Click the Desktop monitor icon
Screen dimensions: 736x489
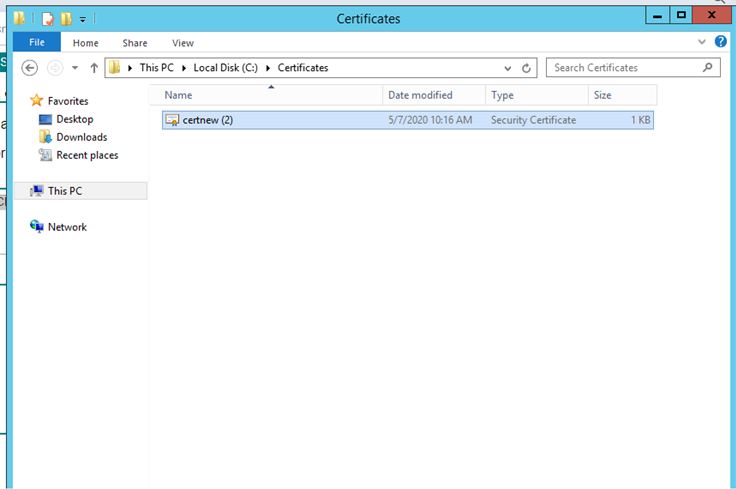[46, 119]
